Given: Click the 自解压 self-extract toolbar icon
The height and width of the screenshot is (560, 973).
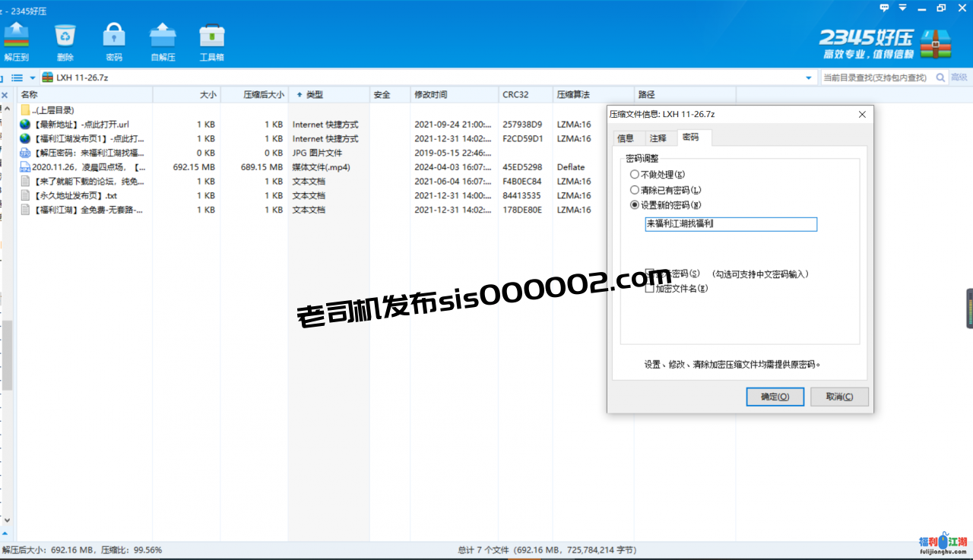Looking at the screenshot, I should 163,42.
